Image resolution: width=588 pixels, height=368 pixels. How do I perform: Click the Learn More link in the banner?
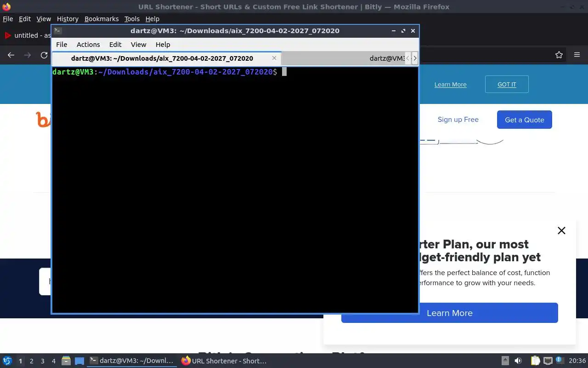coord(450,85)
